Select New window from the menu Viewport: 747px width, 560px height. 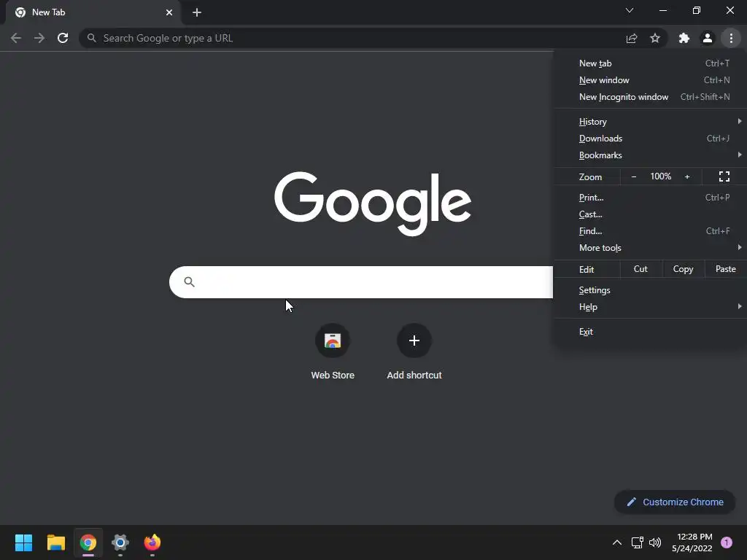tap(650, 80)
